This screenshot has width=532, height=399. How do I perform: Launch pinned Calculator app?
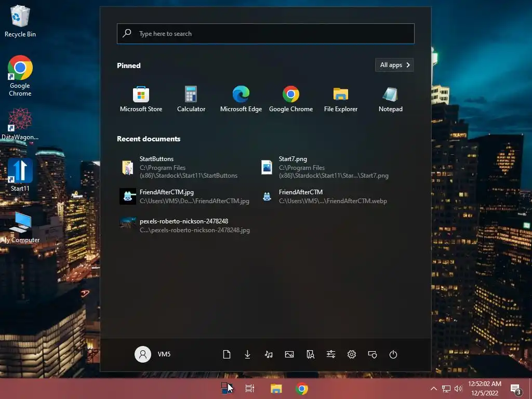click(191, 99)
